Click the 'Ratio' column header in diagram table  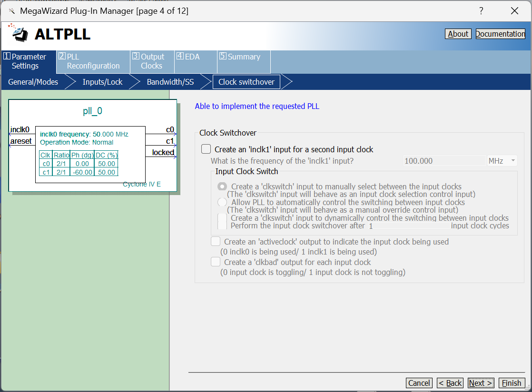61,155
